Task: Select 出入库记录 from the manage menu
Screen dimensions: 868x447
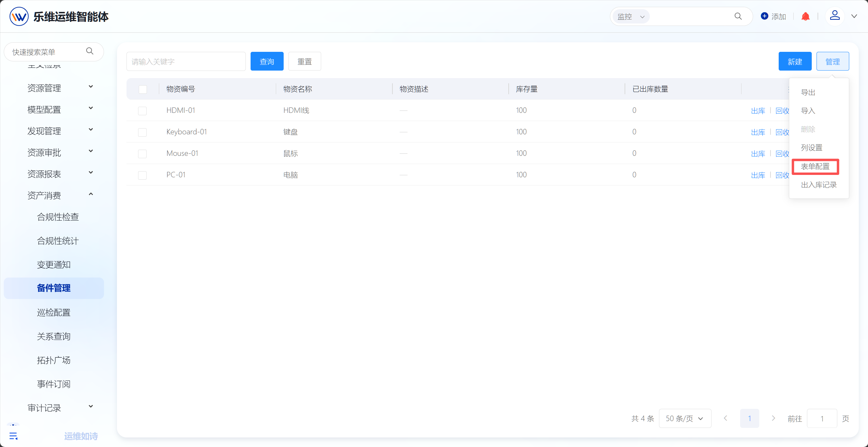Action: click(819, 185)
